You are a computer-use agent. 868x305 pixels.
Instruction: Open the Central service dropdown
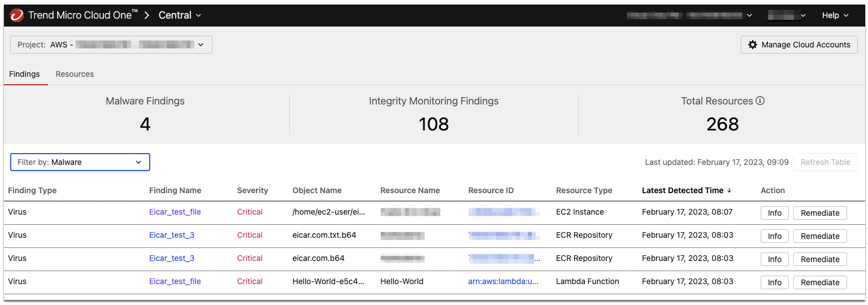click(x=180, y=15)
